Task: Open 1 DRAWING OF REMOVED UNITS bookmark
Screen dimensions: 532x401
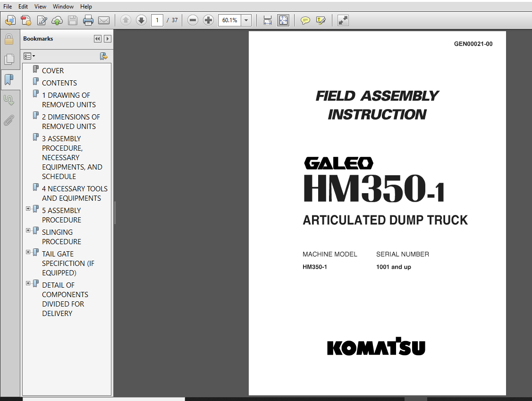Action: click(x=69, y=100)
